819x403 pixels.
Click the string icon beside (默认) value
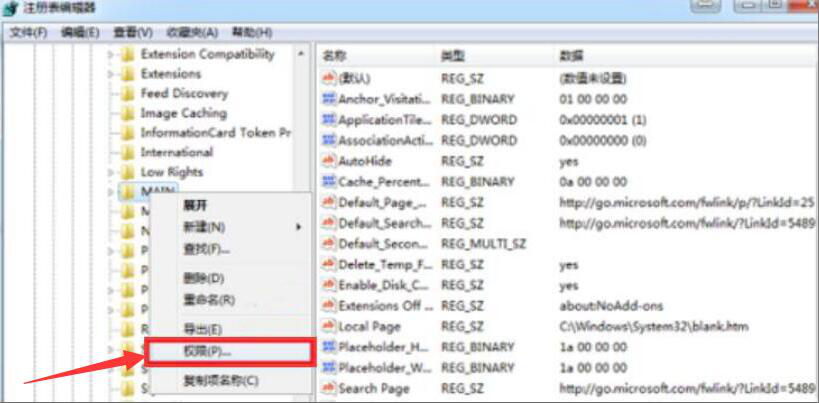tap(329, 78)
